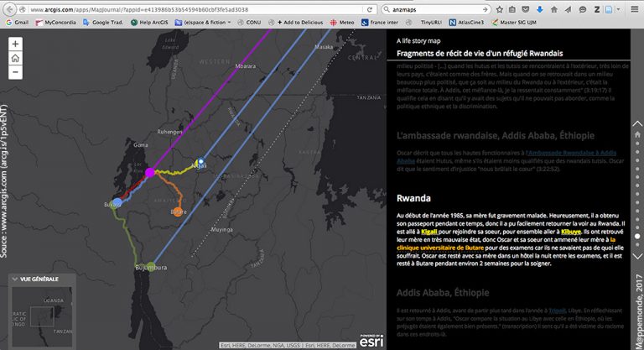The image size is (644, 350).
Task: Zoom in on the map
Action: click(16, 44)
